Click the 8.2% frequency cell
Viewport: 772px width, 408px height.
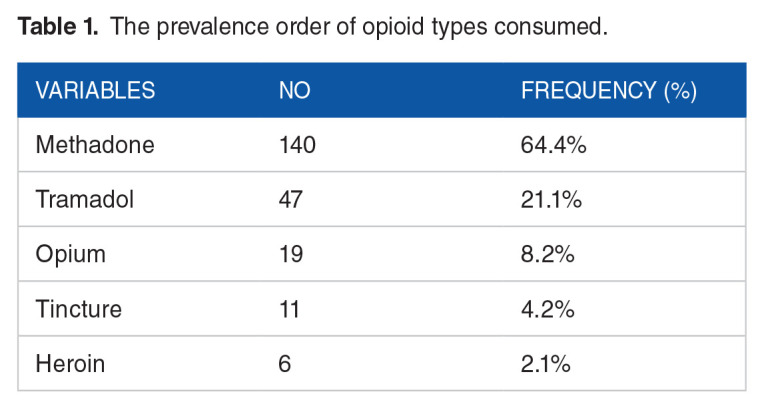(x=547, y=255)
